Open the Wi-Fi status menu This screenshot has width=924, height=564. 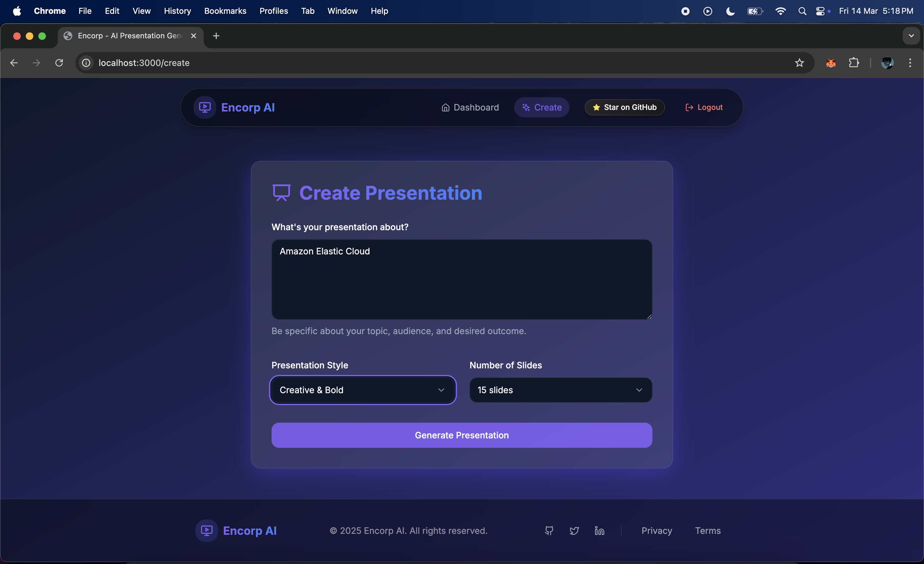pos(780,11)
